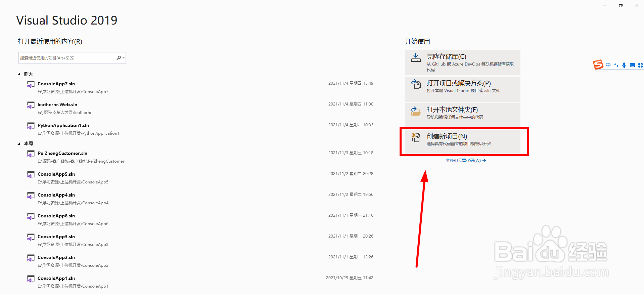644x294 pixels.
Task: Click the Sogou punctuation mode icon
Action: (x=616, y=65)
